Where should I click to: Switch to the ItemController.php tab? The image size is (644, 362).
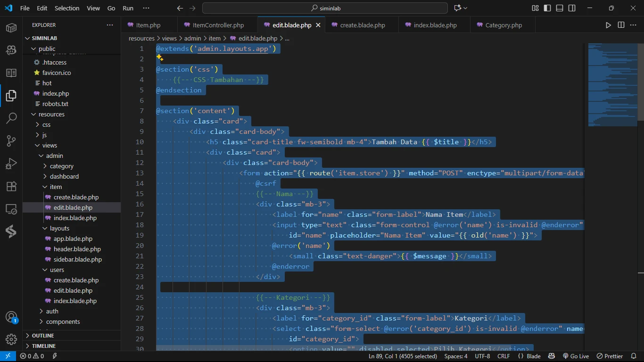tap(218, 25)
